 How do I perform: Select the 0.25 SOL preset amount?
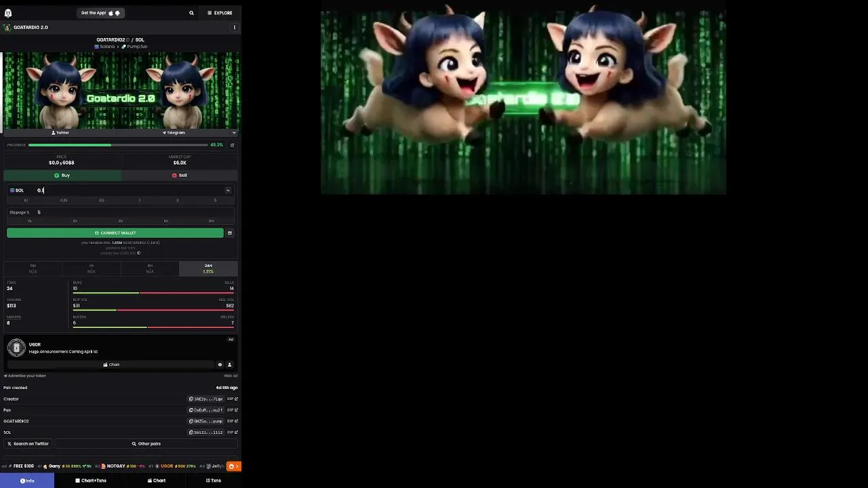(x=64, y=201)
